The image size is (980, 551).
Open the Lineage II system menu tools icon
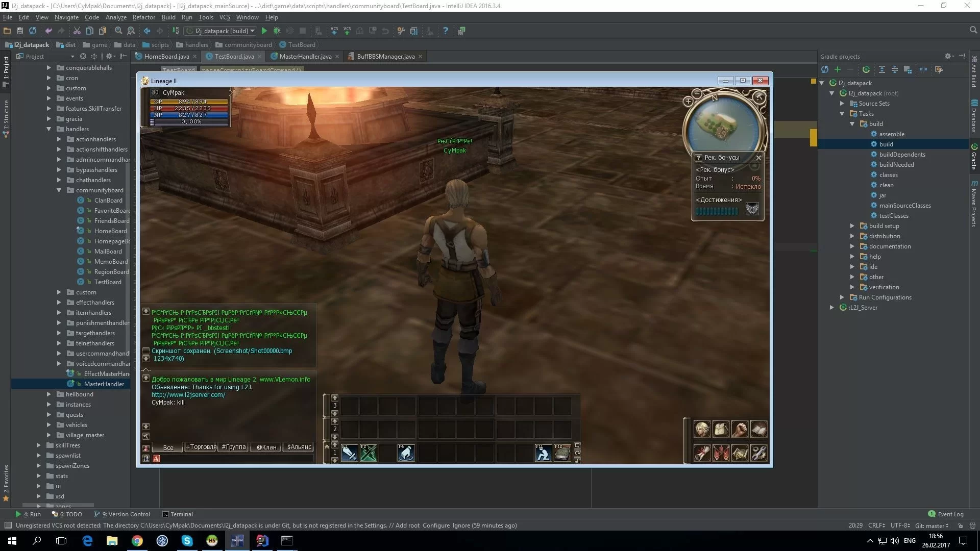758,453
